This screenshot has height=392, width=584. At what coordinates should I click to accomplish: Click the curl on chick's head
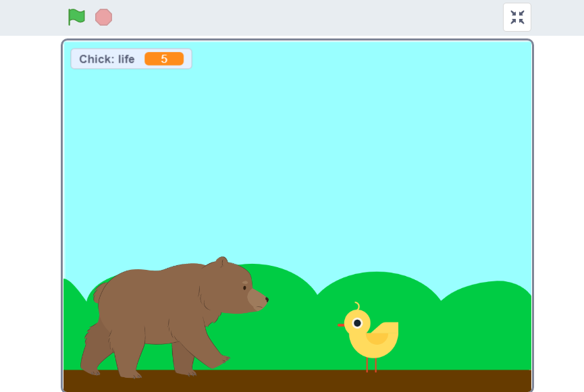pos(357,306)
